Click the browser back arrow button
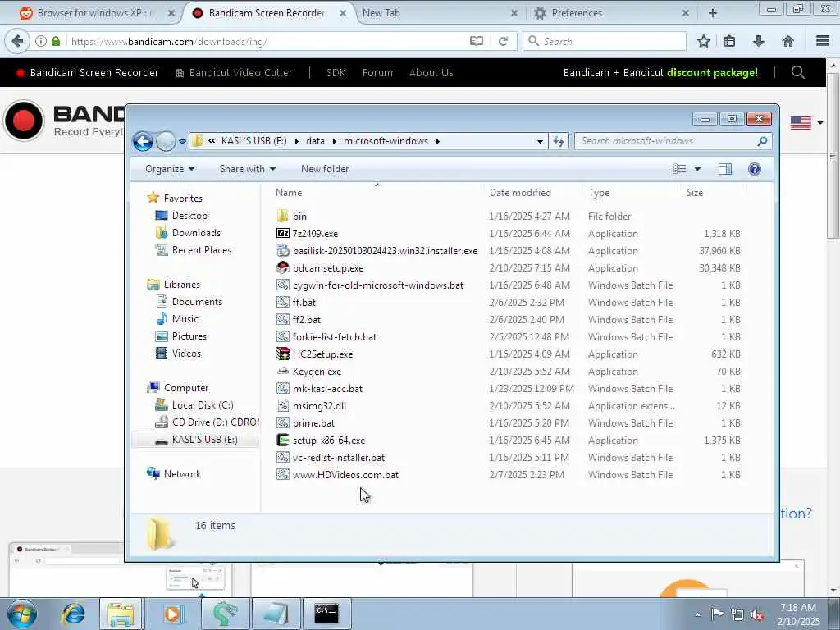The height and width of the screenshot is (630, 840). [17, 41]
